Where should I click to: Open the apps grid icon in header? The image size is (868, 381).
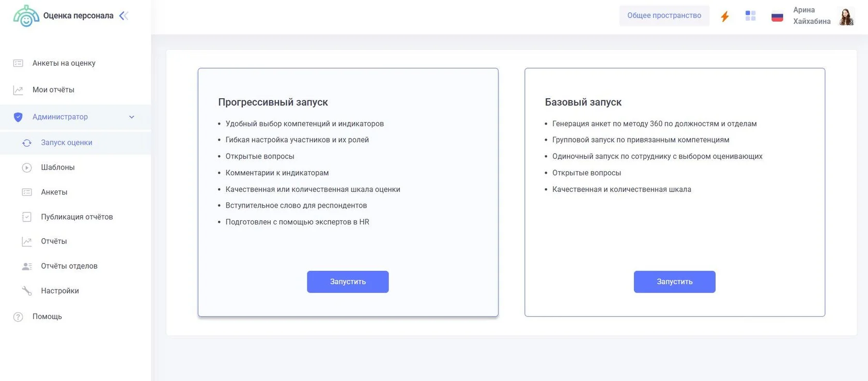point(750,16)
